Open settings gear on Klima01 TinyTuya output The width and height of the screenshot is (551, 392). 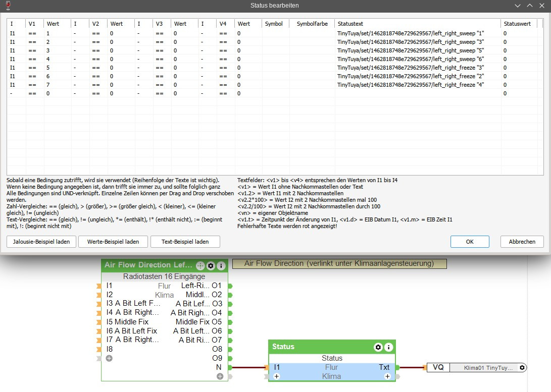[x=522, y=368]
